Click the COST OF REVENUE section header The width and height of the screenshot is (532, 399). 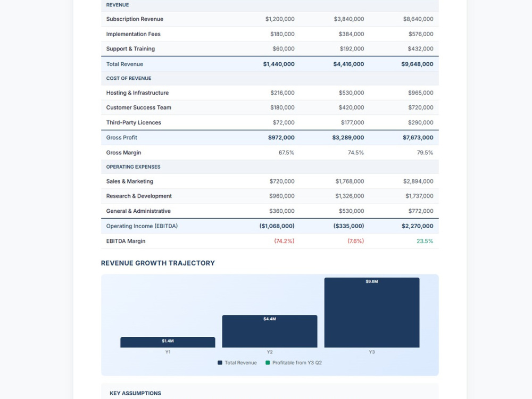(129, 78)
